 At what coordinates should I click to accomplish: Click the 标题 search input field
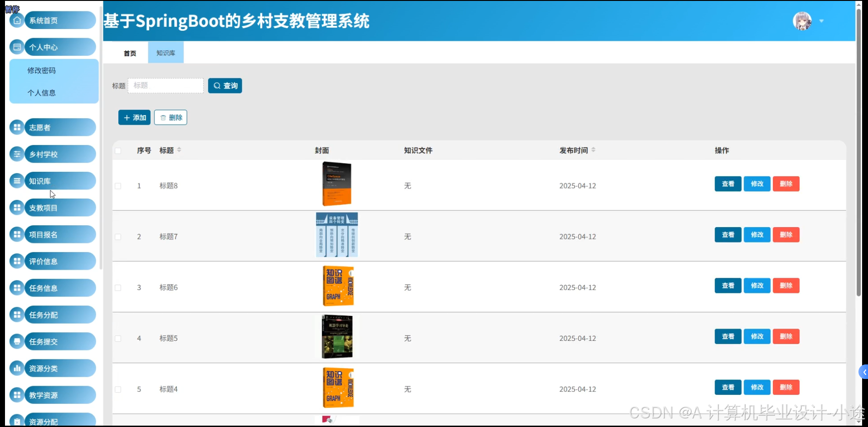click(x=166, y=86)
